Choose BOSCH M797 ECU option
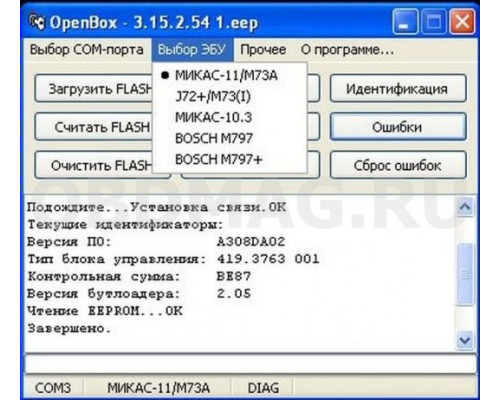This screenshot has width=500, height=400. click(x=230, y=138)
